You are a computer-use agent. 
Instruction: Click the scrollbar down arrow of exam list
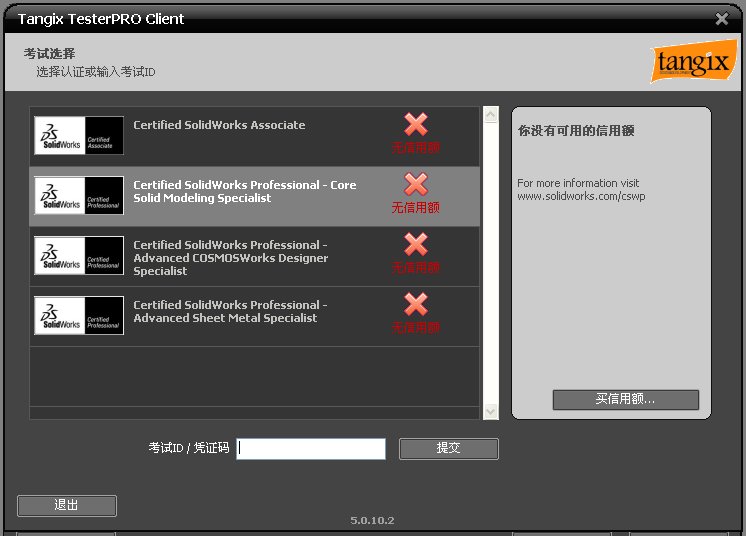[x=491, y=411]
